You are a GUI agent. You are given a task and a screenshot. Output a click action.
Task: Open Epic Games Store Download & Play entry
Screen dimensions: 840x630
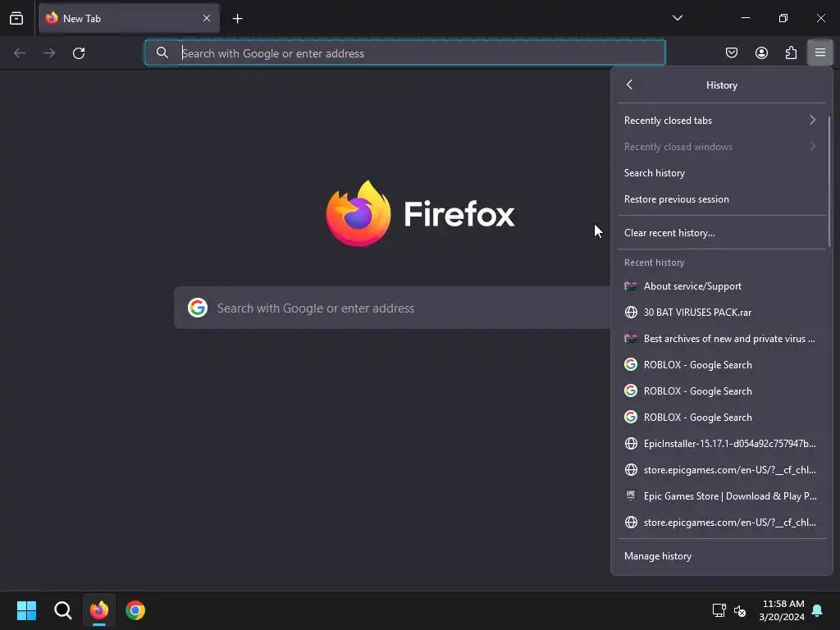tap(721, 496)
